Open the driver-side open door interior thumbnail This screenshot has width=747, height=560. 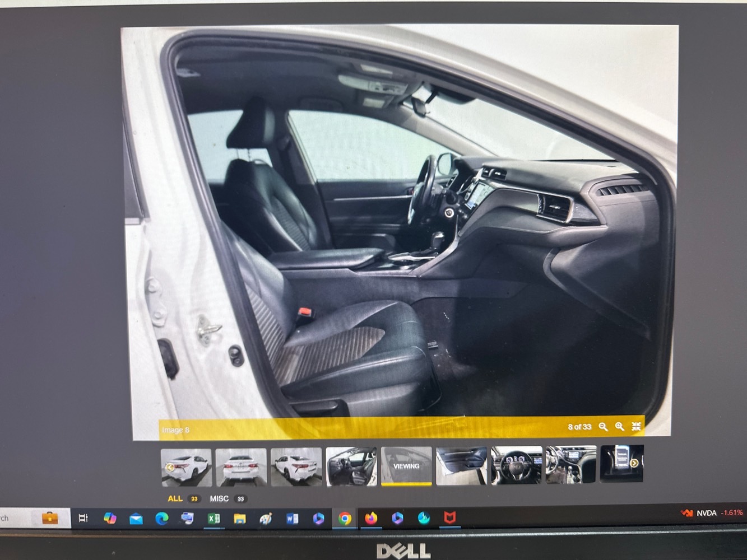point(351,466)
